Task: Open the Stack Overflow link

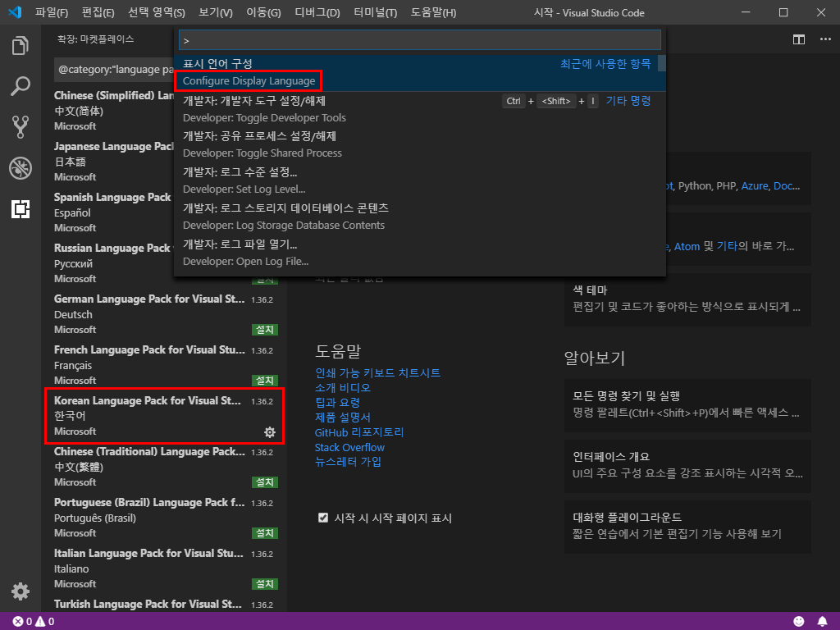Action: pyautogui.click(x=349, y=447)
